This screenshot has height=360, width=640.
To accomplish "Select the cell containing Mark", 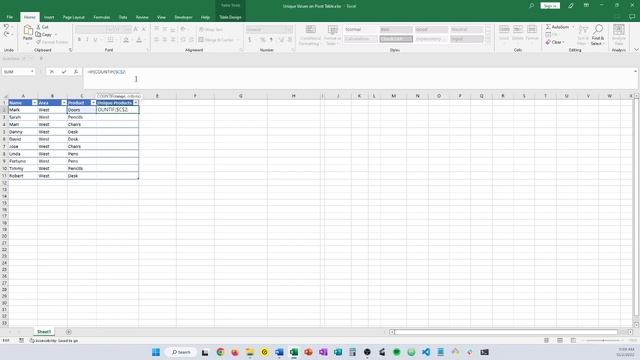I will (23, 110).
